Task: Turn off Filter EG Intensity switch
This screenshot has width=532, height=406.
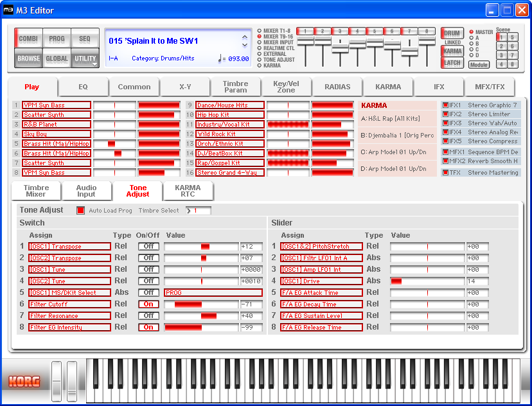Action: pos(148,328)
